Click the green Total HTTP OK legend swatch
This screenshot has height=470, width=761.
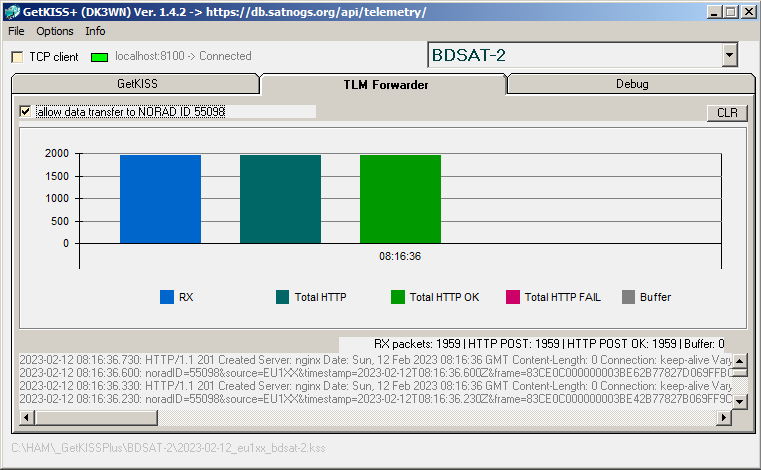(397, 297)
